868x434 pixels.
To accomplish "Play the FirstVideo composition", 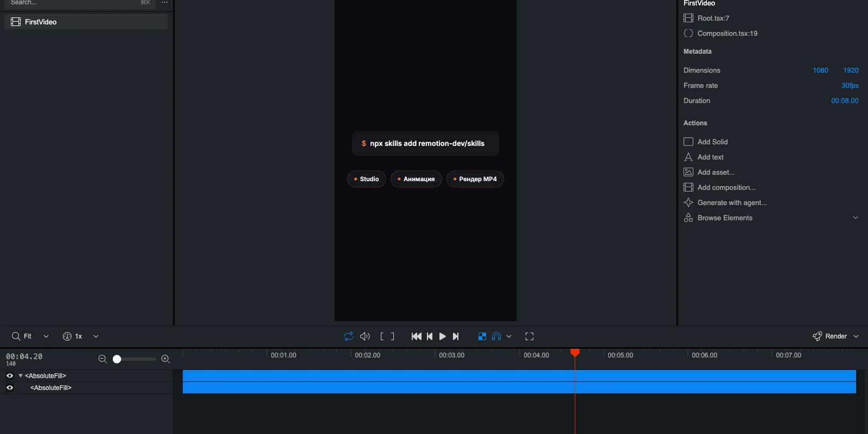I will (x=443, y=336).
